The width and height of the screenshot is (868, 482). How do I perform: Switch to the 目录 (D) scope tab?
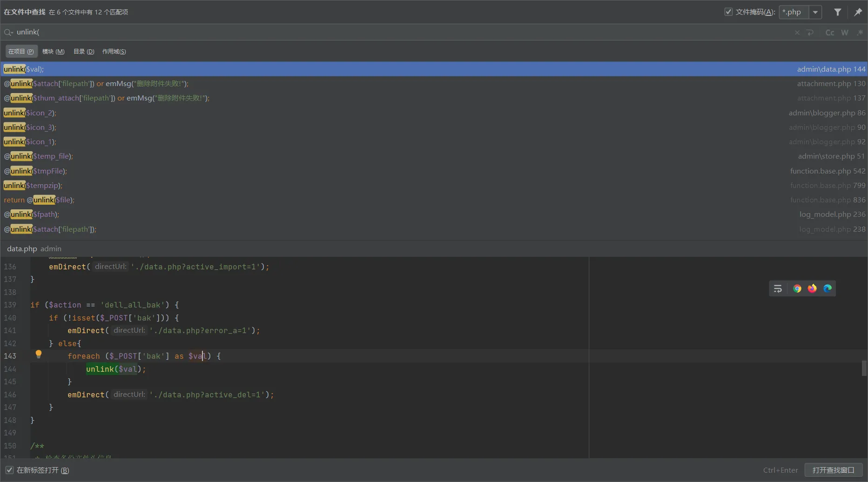click(84, 51)
